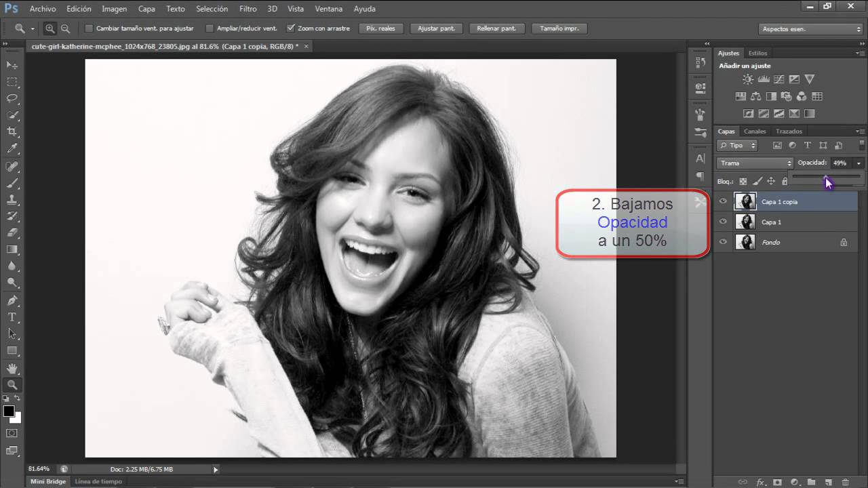Choose zoom out mode in options bar
The image size is (868, 488).
click(x=65, y=28)
